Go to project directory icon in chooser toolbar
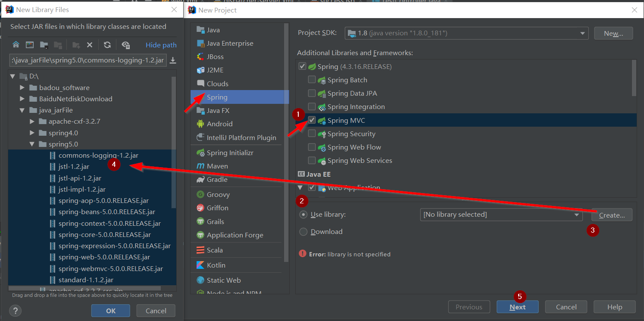This screenshot has height=321, width=644. point(44,45)
